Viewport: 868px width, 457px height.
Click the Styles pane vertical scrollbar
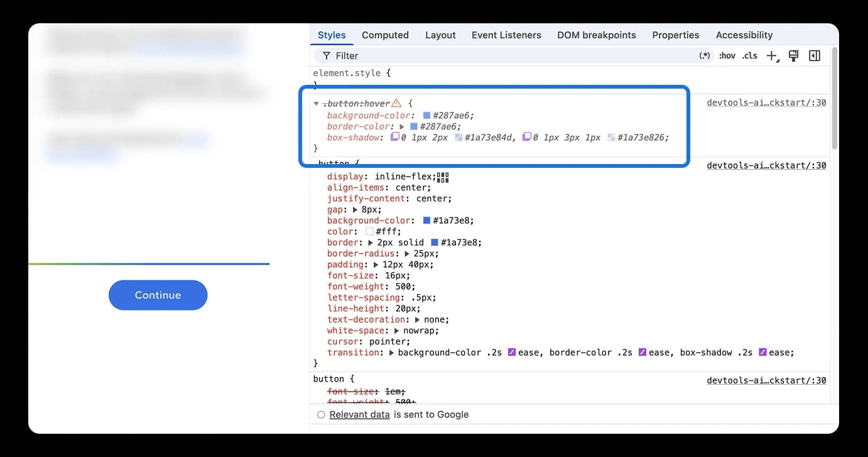(834, 97)
